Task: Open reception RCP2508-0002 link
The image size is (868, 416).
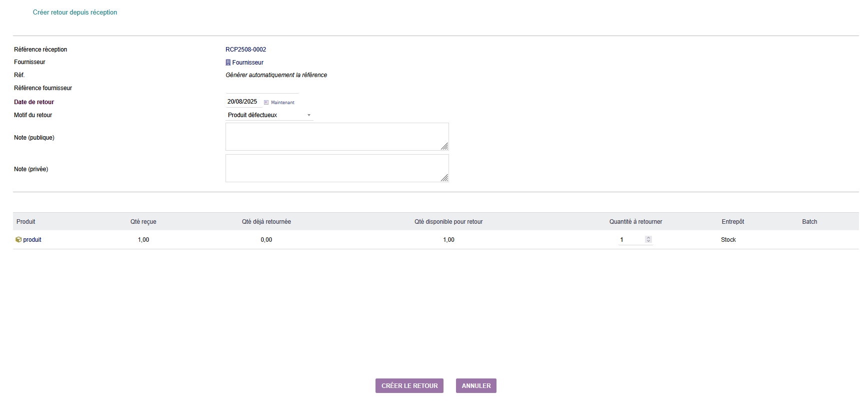Action: [245, 50]
